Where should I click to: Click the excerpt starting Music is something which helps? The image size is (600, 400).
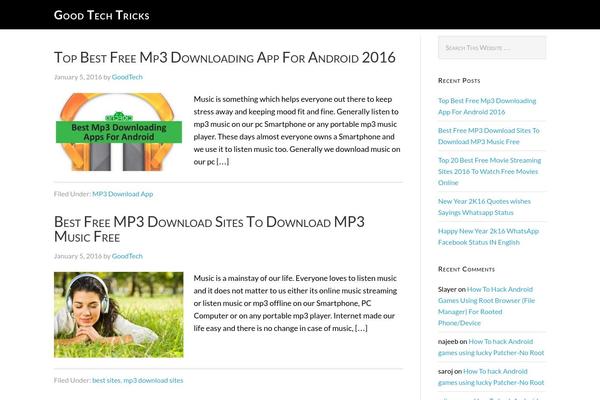click(297, 130)
